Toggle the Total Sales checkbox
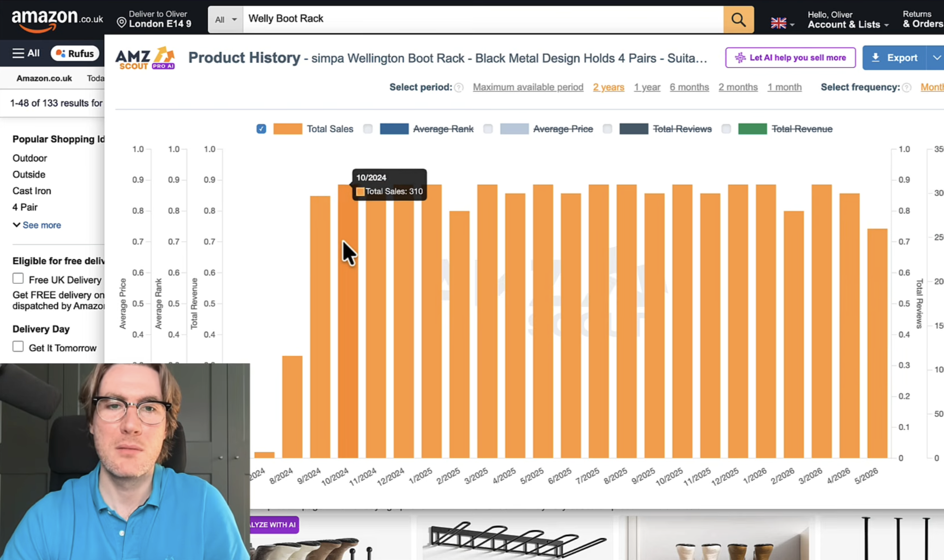This screenshot has width=944, height=560. pos(261,129)
